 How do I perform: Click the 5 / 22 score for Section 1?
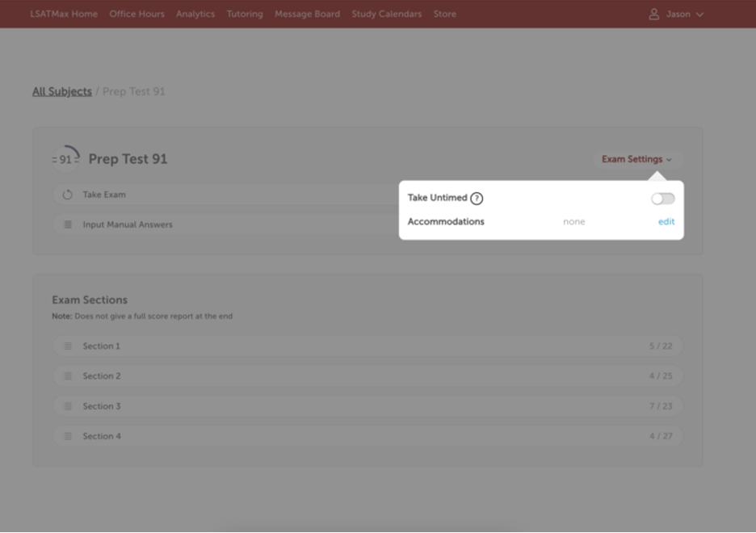point(661,346)
